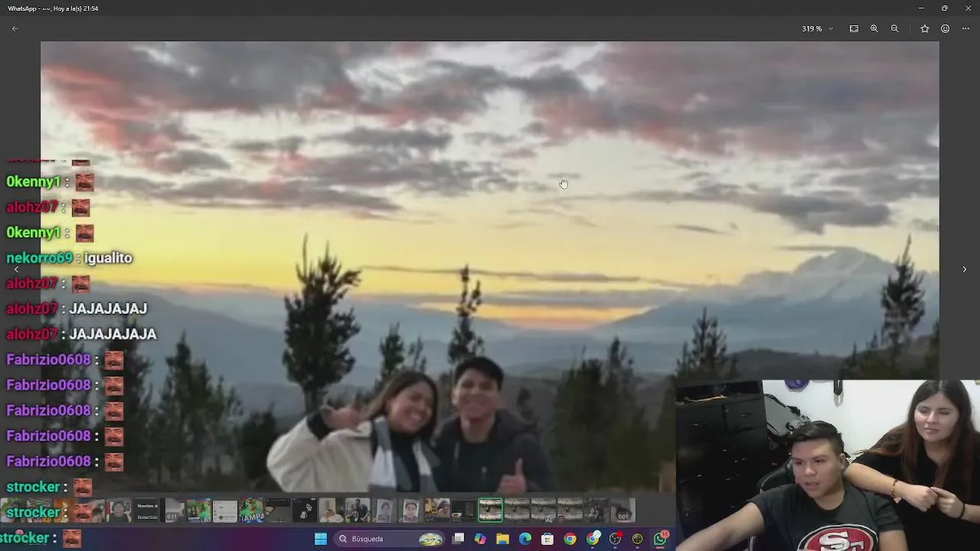Open the second Chrome profile taskbar icon
This screenshot has height=551, width=980.
click(x=593, y=539)
